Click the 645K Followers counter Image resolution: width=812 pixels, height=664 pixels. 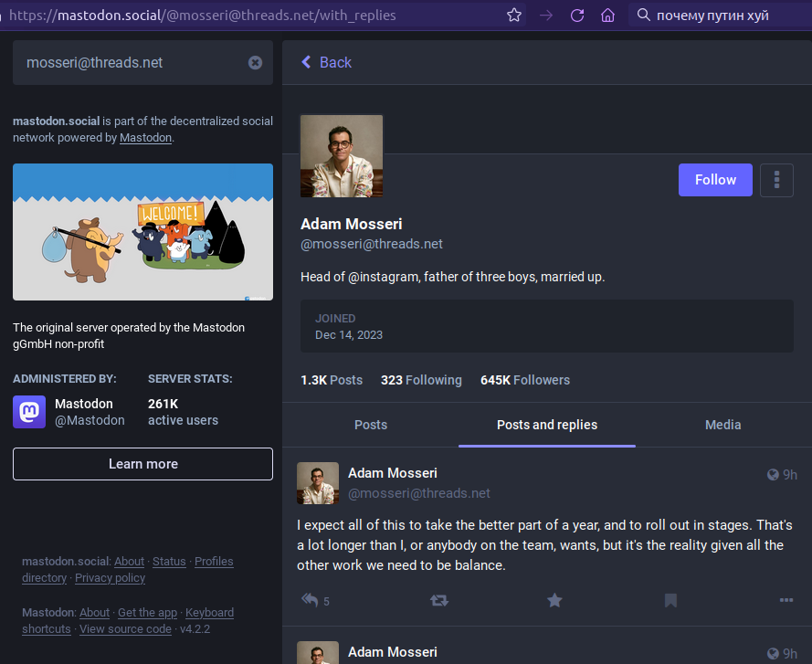tap(525, 380)
